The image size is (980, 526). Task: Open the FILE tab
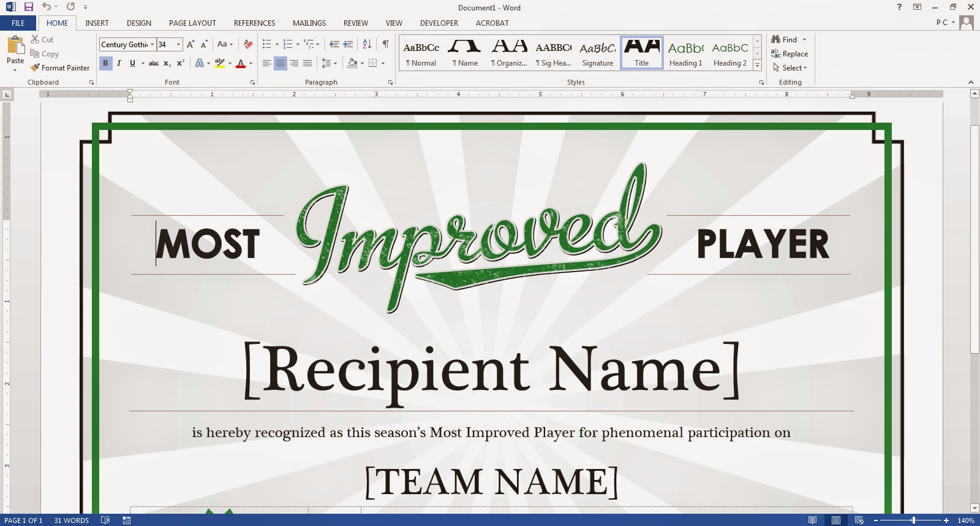coord(18,23)
